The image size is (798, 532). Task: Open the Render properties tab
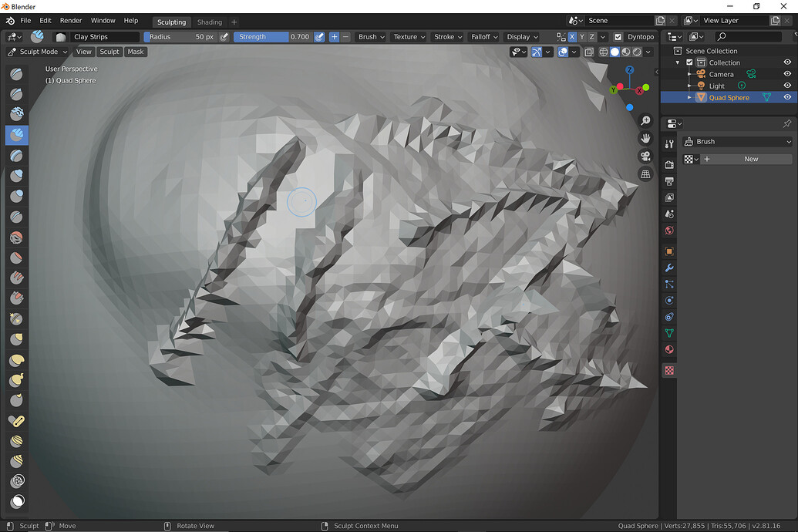coord(669,164)
